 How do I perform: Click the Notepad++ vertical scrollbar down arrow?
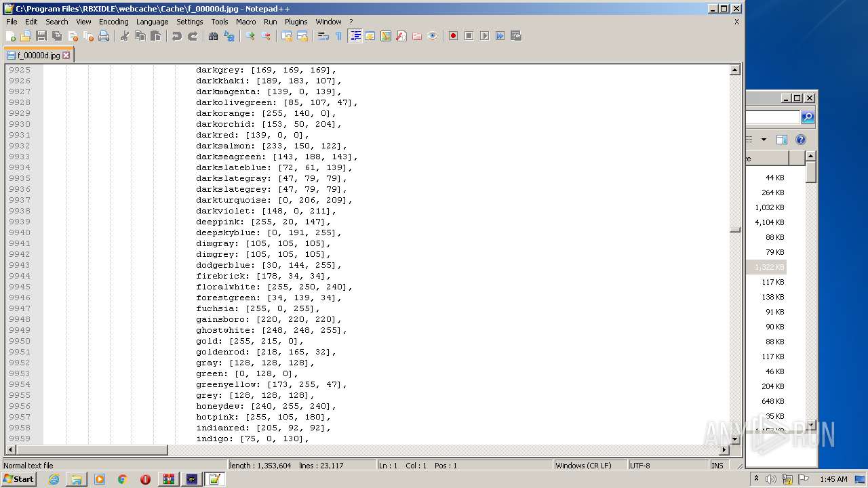pos(735,439)
